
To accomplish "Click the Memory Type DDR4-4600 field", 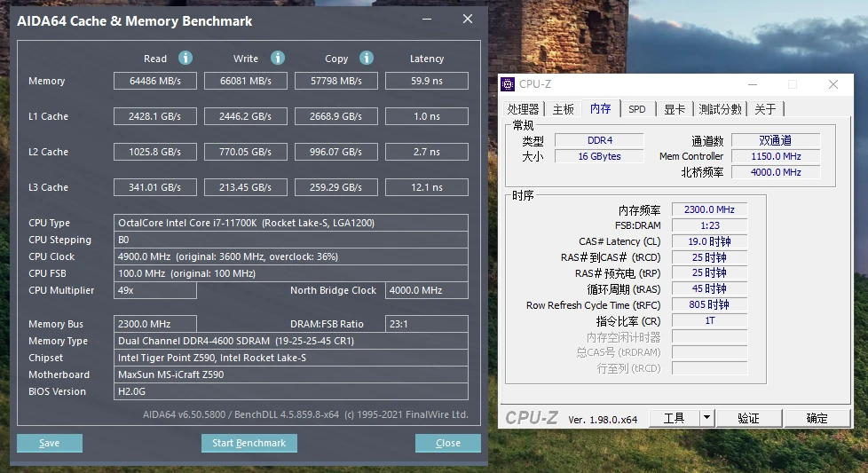I will [291, 341].
